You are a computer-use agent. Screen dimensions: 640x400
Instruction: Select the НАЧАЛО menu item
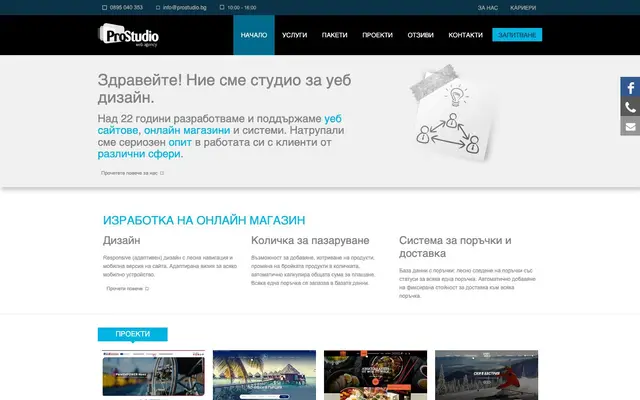tap(254, 35)
